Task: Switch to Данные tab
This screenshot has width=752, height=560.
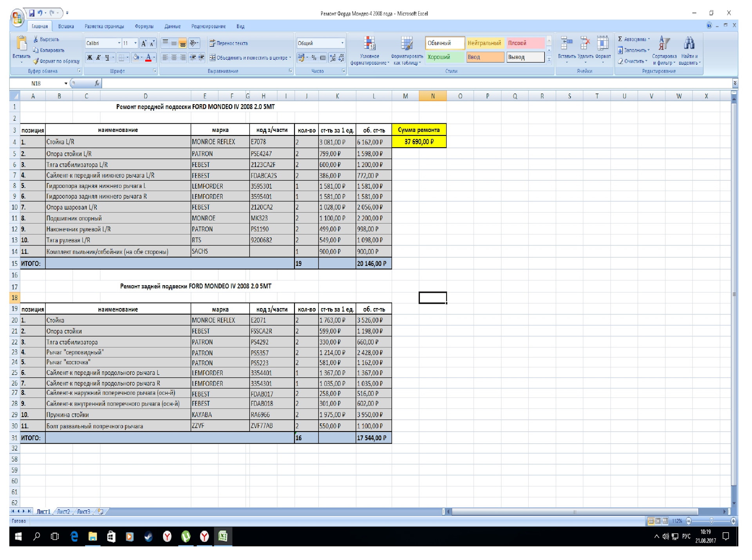Action: 172,26
